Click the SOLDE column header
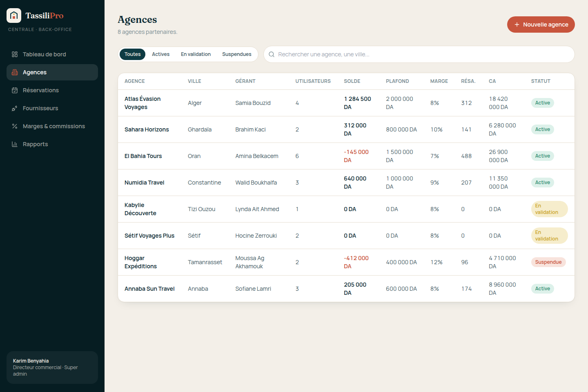The image size is (588, 392). tap(352, 81)
